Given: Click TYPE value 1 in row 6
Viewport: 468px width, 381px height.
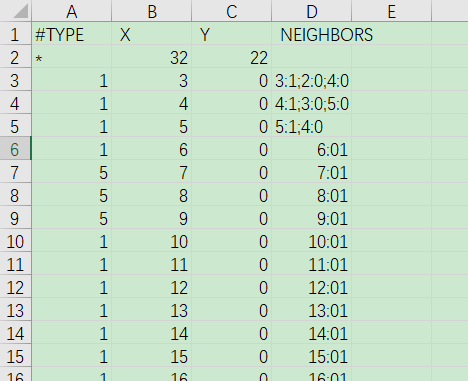Looking at the screenshot, I should pos(71,149).
